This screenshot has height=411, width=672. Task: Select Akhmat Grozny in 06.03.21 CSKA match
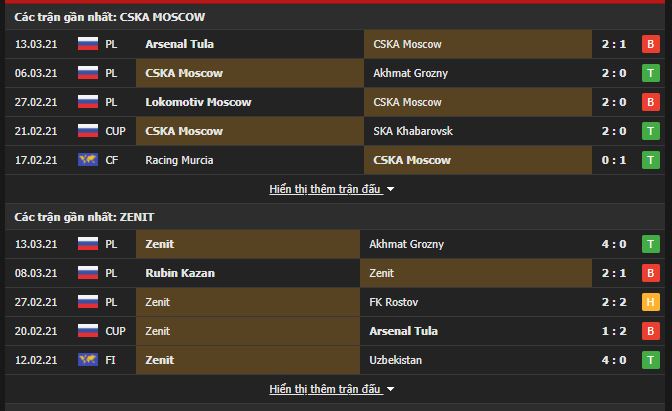tap(410, 73)
